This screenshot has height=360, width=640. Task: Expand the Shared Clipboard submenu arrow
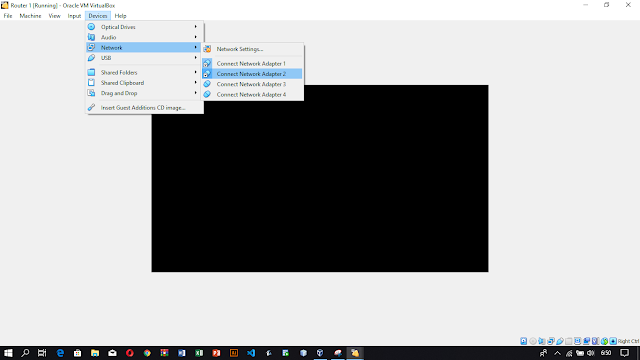pyautogui.click(x=196, y=83)
